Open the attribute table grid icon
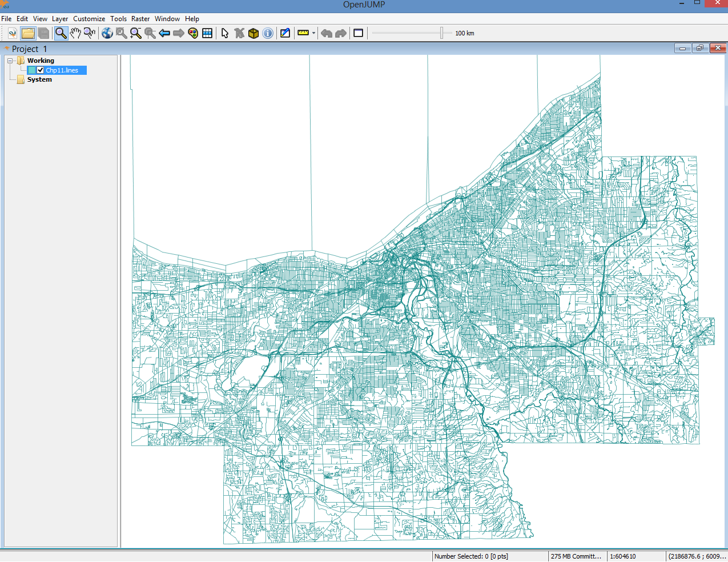This screenshot has height=562, width=728. (x=207, y=33)
